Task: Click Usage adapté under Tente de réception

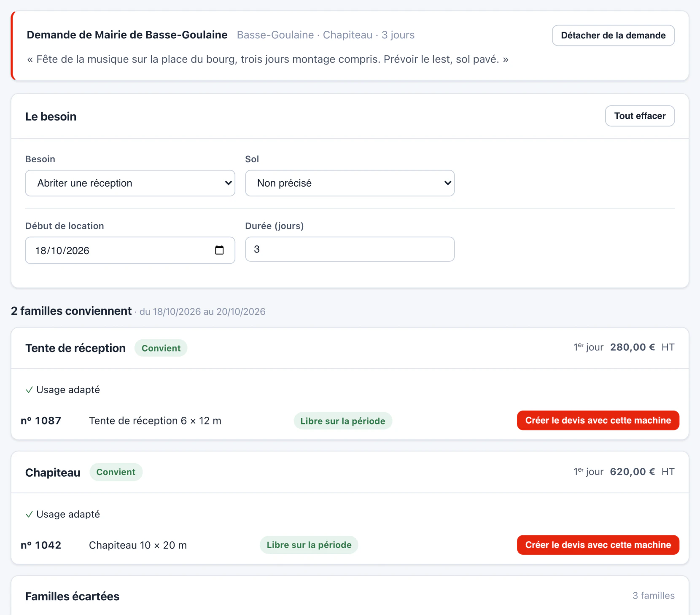Action: click(63, 390)
